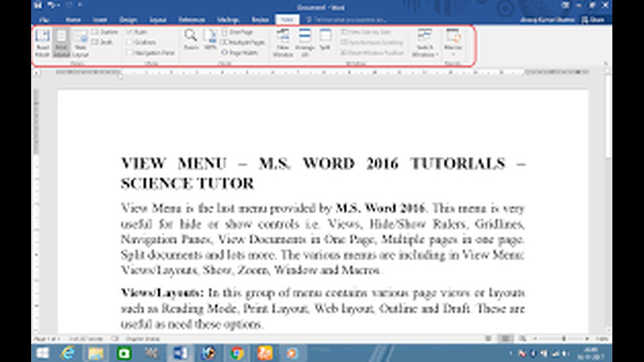Screen dimensions: 644x362
Task: Show Multiple Pages view
Action: coord(243,42)
